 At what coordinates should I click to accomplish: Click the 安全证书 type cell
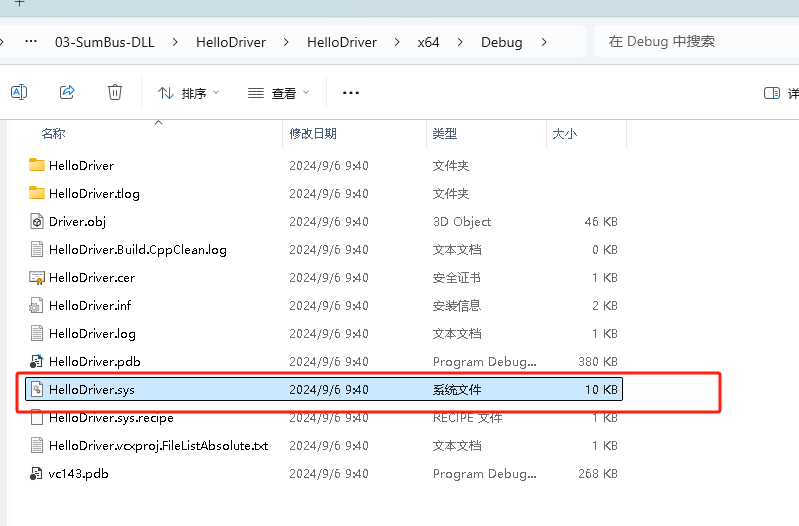[x=457, y=278]
